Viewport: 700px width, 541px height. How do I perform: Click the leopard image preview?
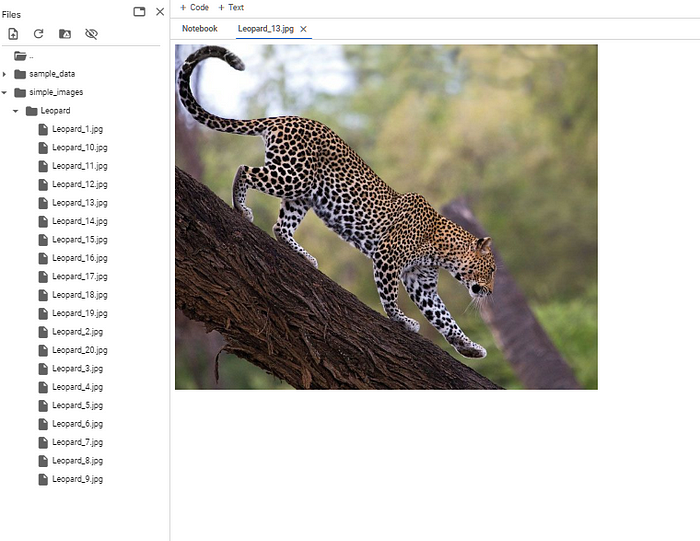pyautogui.click(x=386, y=216)
